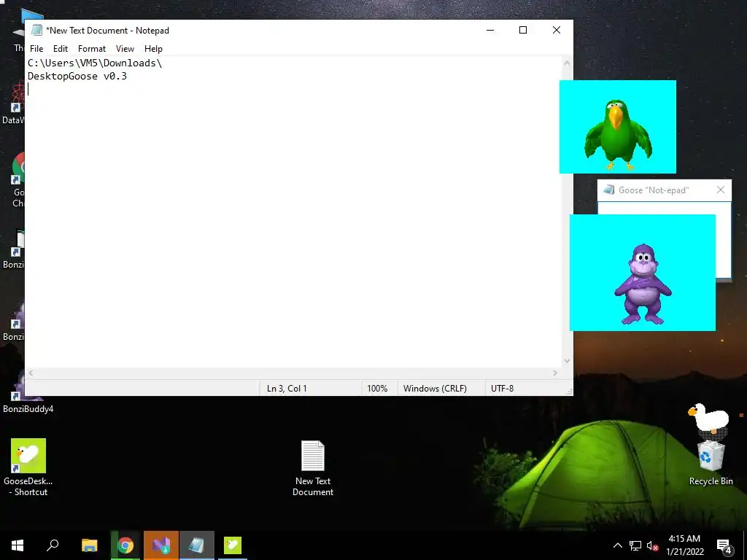The width and height of the screenshot is (747, 560).
Task: Click the DesktopGoose v0.3 text line
Action: [x=77, y=76]
